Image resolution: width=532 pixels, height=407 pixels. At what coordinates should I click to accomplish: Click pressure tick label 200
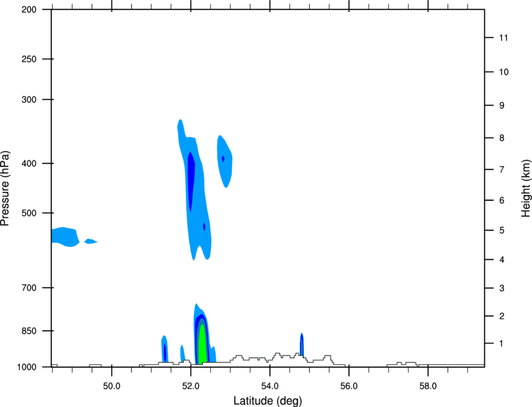(29, 9)
